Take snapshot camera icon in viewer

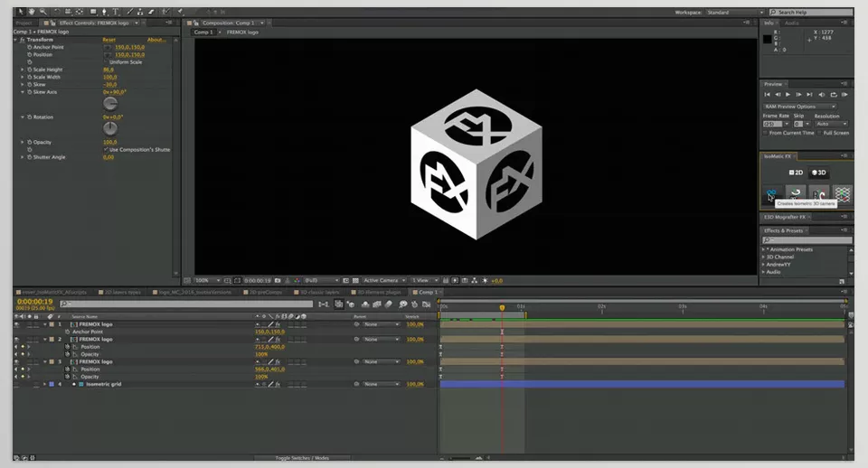[278, 280]
